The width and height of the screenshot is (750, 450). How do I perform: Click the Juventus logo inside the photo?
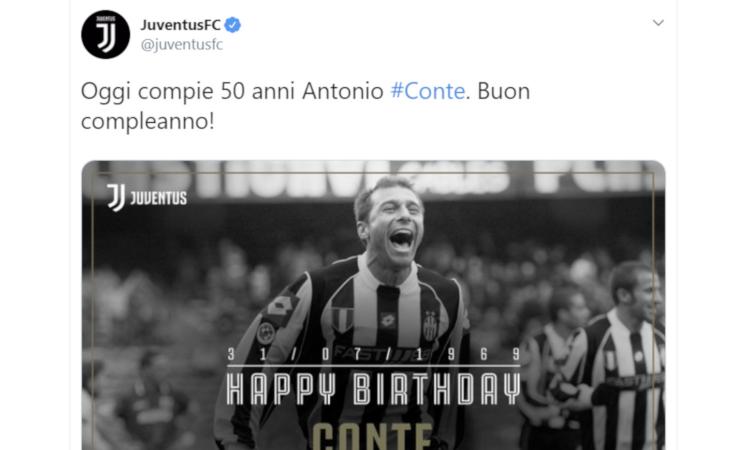pyautogui.click(x=147, y=197)
